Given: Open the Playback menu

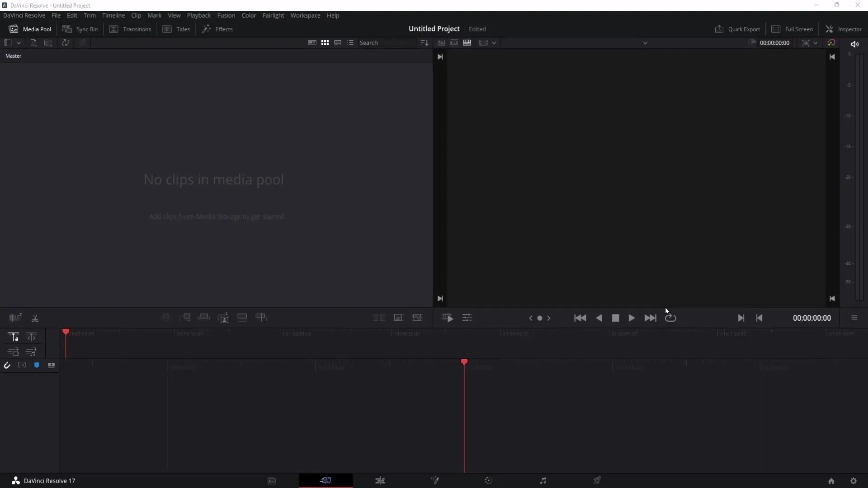Looking at the screenshot, I should tap(199, 15).
